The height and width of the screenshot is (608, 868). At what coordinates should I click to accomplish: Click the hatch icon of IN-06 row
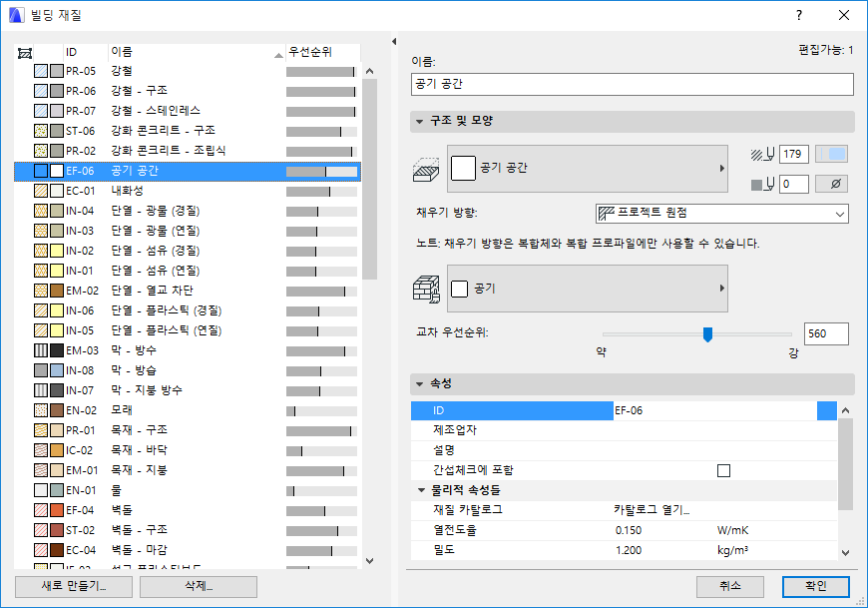pyautogui.click(x=41, y=310)
